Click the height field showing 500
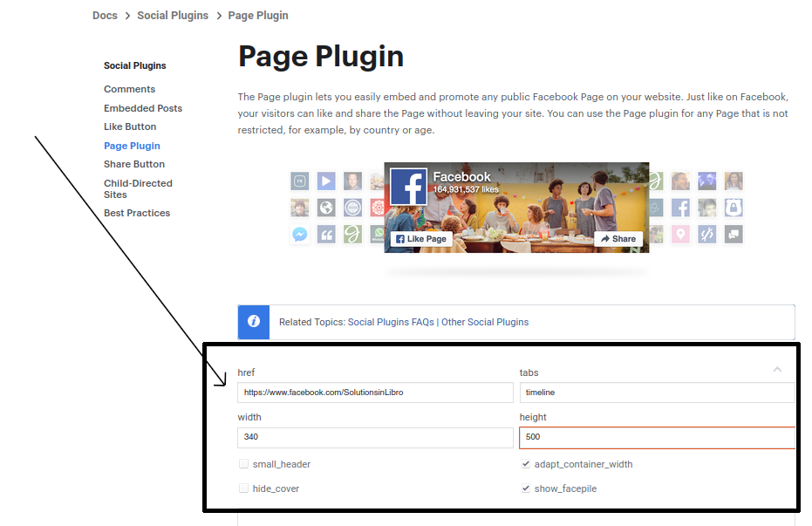Image resolution: width=812 pixels, height=526 pixels. [x=657, y=438]
